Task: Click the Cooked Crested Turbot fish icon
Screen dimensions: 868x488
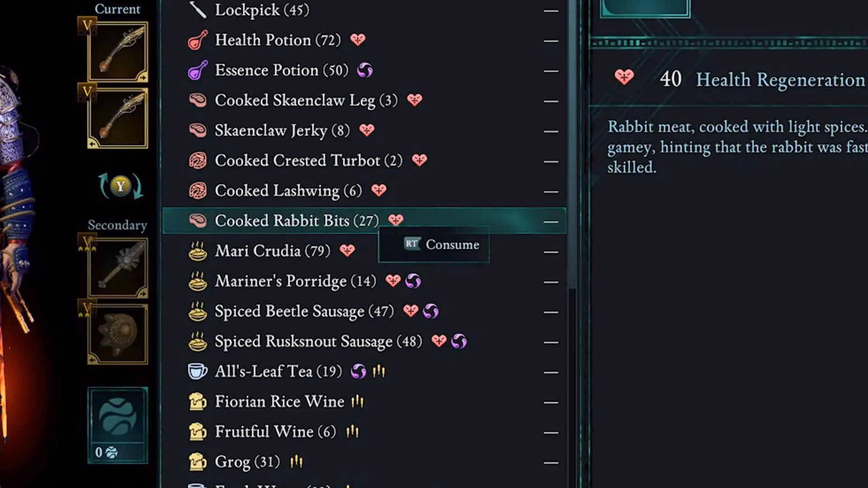Action: coord(198,160)
